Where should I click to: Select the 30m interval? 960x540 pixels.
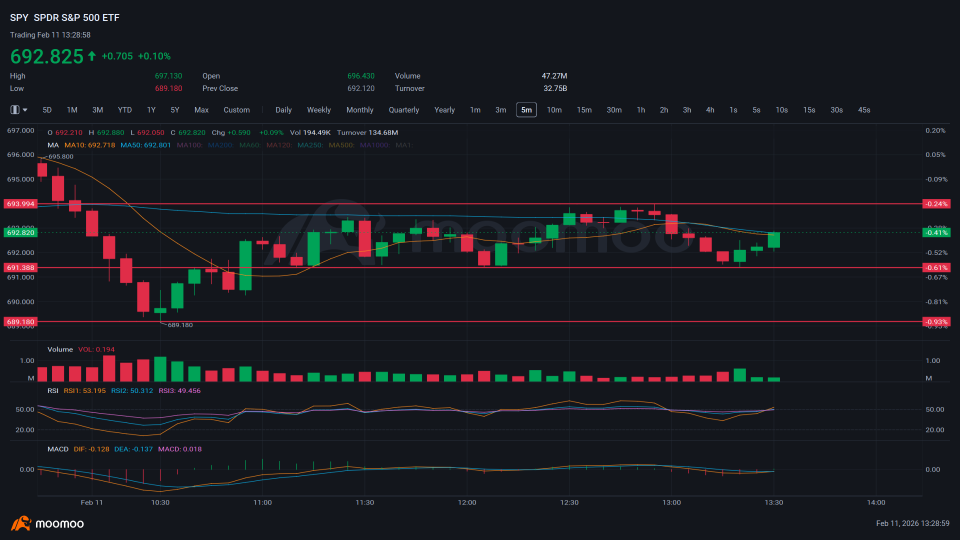click(x=614, y=110)
